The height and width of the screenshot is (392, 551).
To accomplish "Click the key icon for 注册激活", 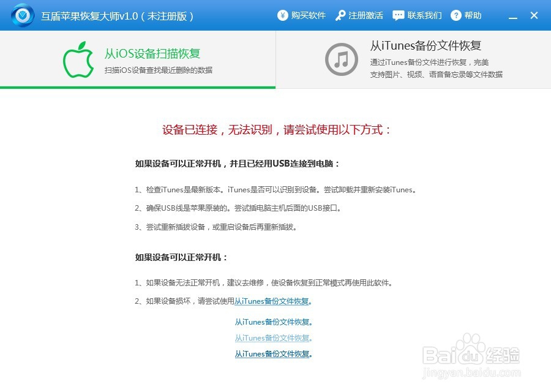I will pos(340,15).
